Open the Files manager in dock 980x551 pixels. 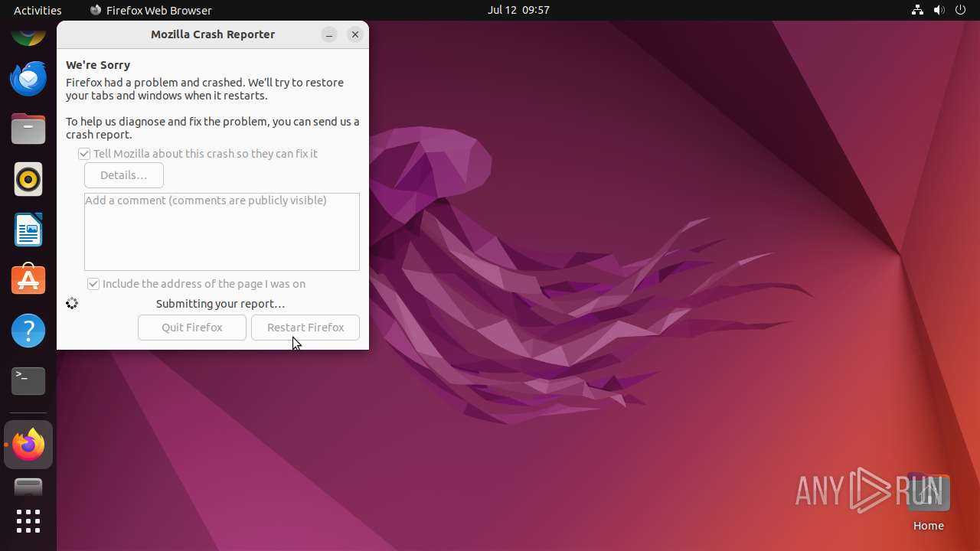click(28, 129)
